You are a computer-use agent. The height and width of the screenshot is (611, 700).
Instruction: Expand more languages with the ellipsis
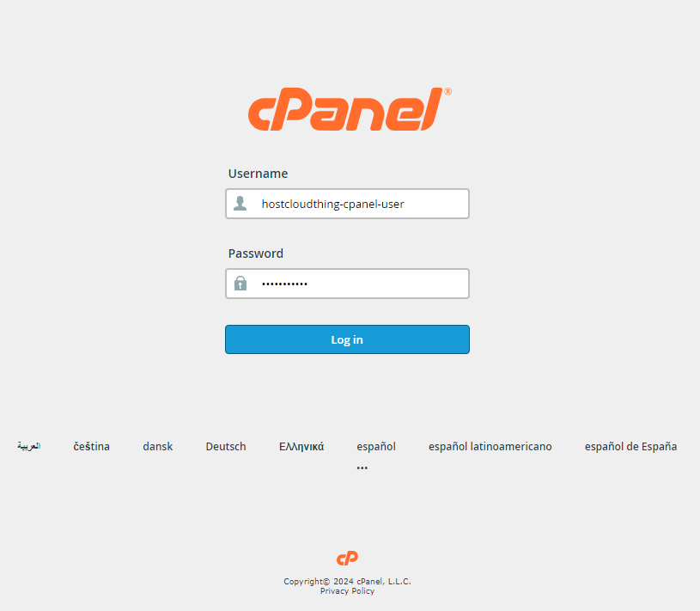362,467
